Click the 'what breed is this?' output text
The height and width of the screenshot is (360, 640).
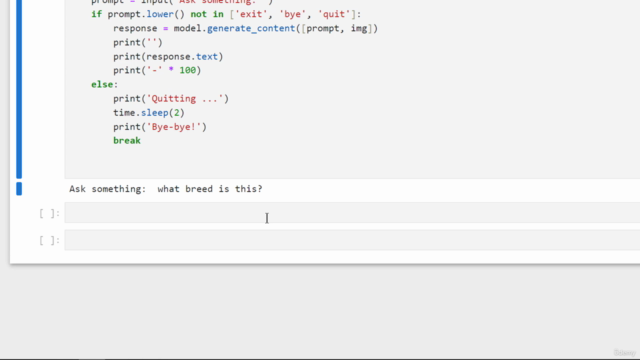point(210,189)
